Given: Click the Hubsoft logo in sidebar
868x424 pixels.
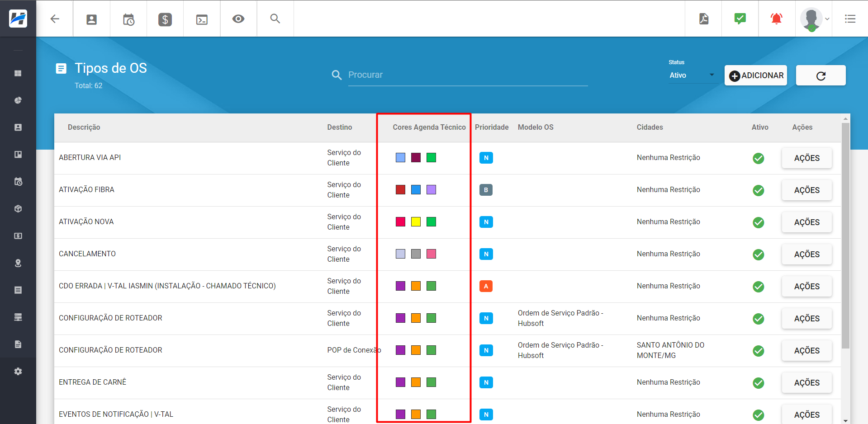Looking at the screenshot, I should (x=18, y=19).
